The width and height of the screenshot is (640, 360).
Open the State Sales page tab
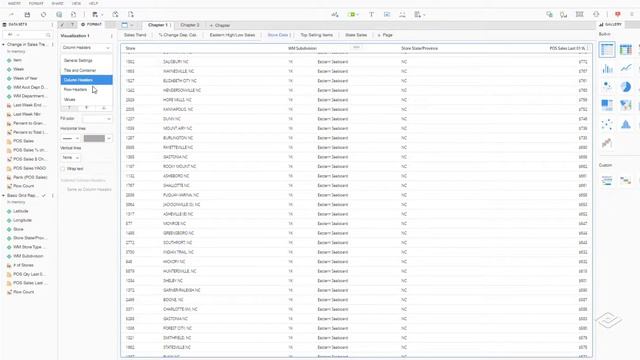[356, 35]
